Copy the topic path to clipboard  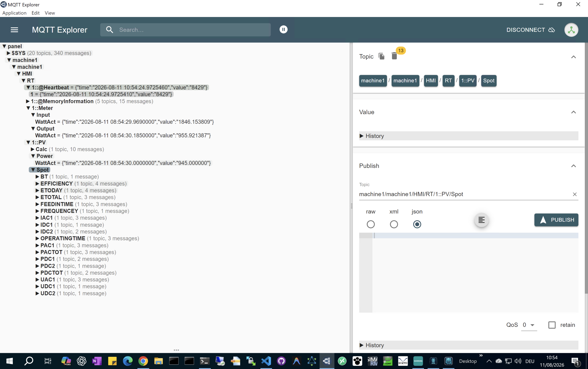coord(382,56)
